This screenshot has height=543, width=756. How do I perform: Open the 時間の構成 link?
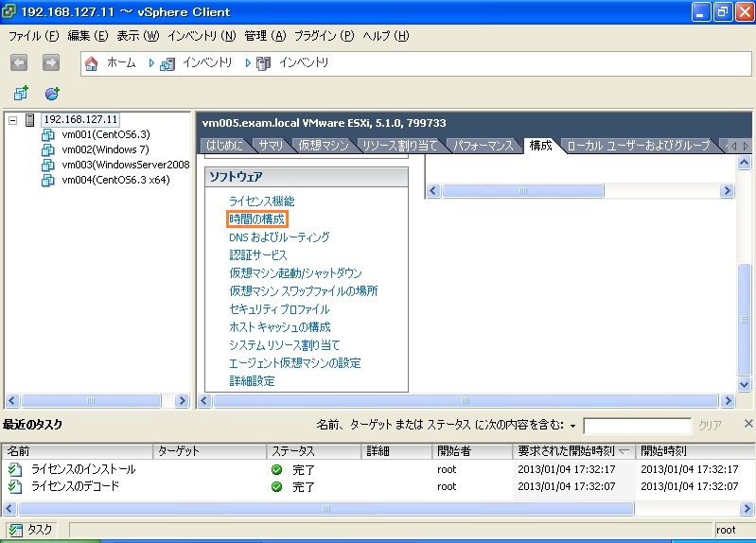click(x=257, y=219)
